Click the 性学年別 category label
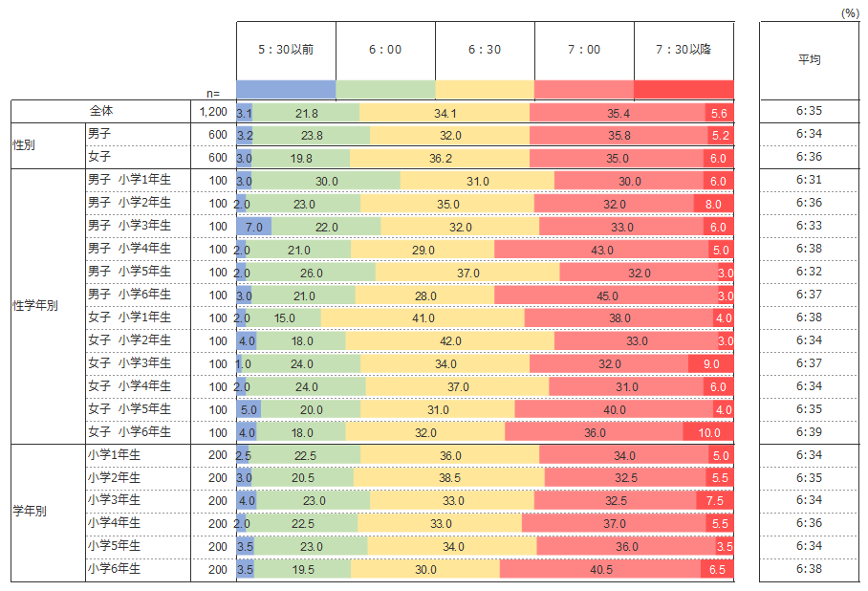 [34, 306]
